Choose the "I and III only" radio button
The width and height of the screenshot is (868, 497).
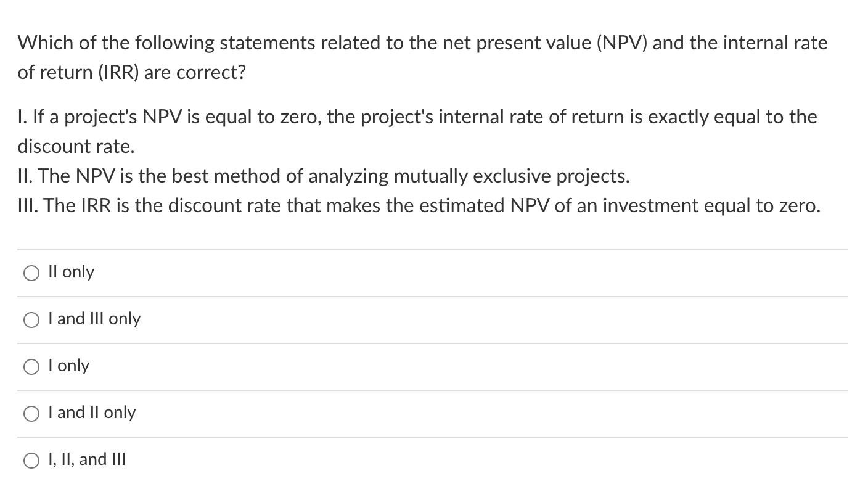[31, 320]
